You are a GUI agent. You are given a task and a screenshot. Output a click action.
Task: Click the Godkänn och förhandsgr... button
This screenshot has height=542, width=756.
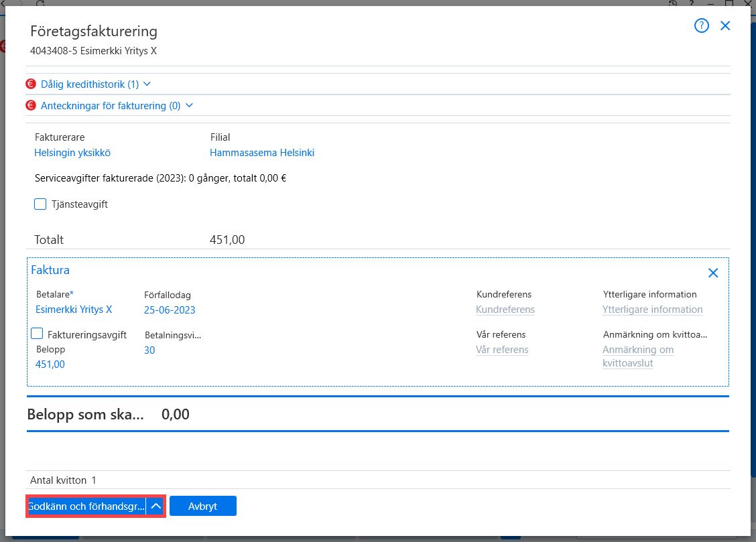click(86, 506)
